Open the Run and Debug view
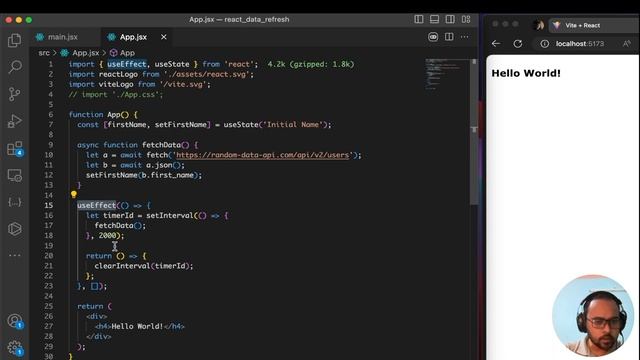640x360 pixels. (15, 121)
